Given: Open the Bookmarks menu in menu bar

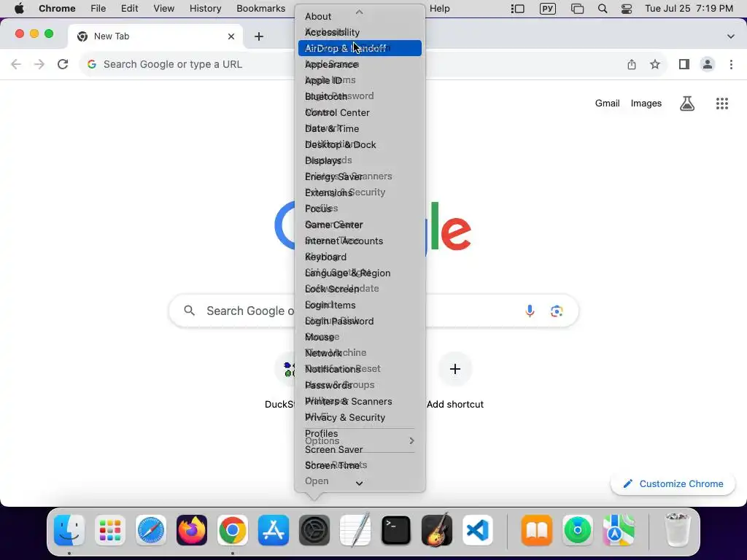Looking at the screenshot, I should [x=260, y=9].
